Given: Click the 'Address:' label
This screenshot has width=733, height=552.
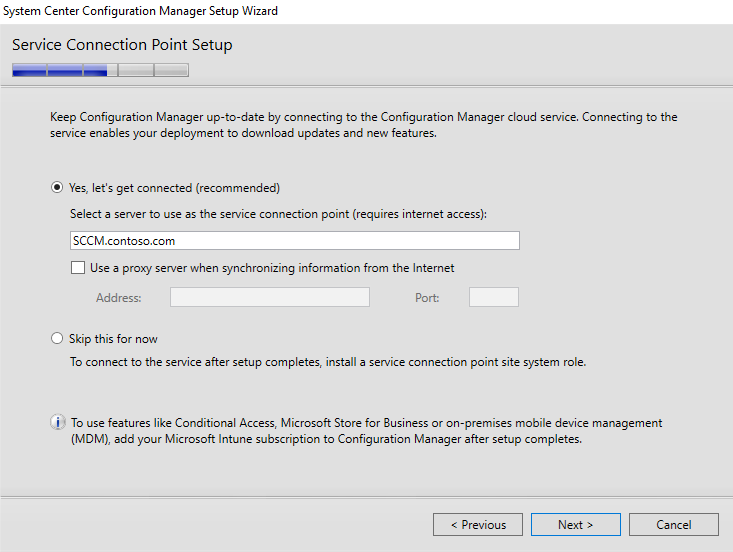Looking at the screenshot, I should (x=119, y=298).
